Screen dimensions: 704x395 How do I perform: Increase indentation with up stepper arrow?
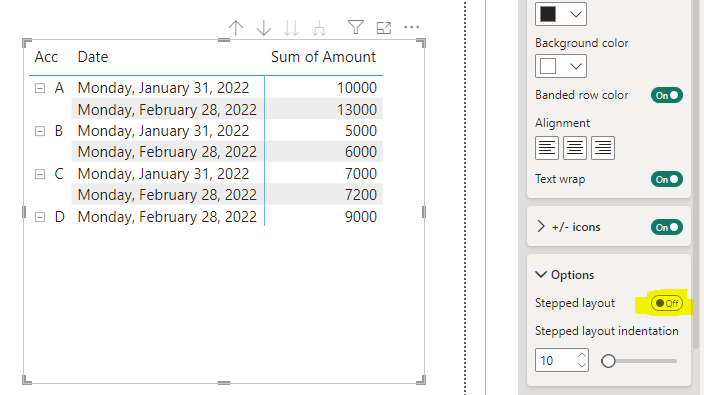click(x=582, y=355)
